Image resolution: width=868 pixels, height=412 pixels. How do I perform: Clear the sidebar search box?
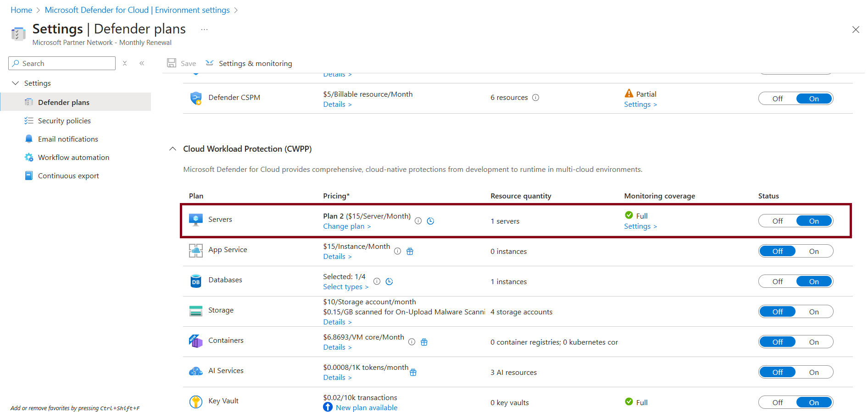(x=125, y=63)
